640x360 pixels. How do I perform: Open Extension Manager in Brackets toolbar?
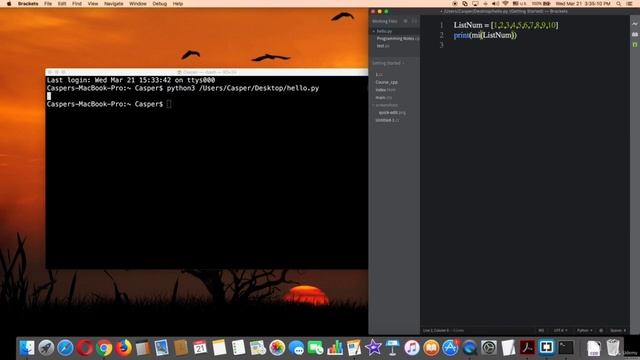(635, 34)
